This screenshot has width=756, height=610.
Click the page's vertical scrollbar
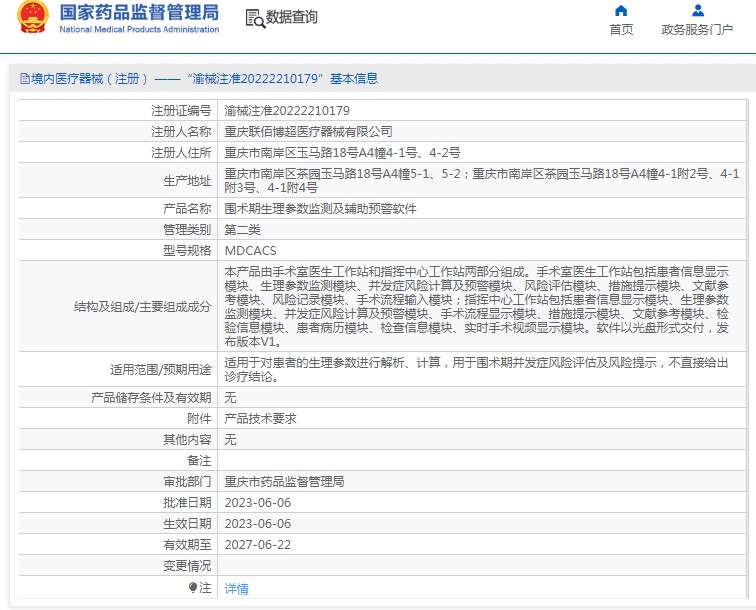tap(750, 300)
